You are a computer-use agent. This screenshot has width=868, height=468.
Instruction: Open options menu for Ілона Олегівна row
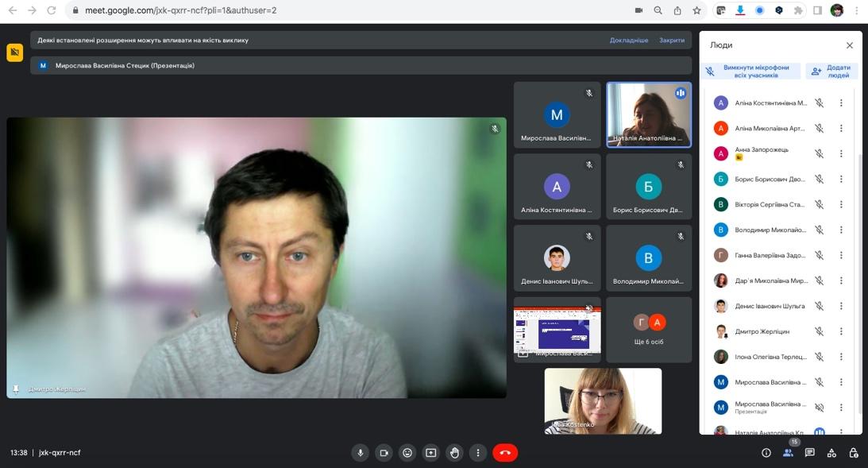[841, 357]
